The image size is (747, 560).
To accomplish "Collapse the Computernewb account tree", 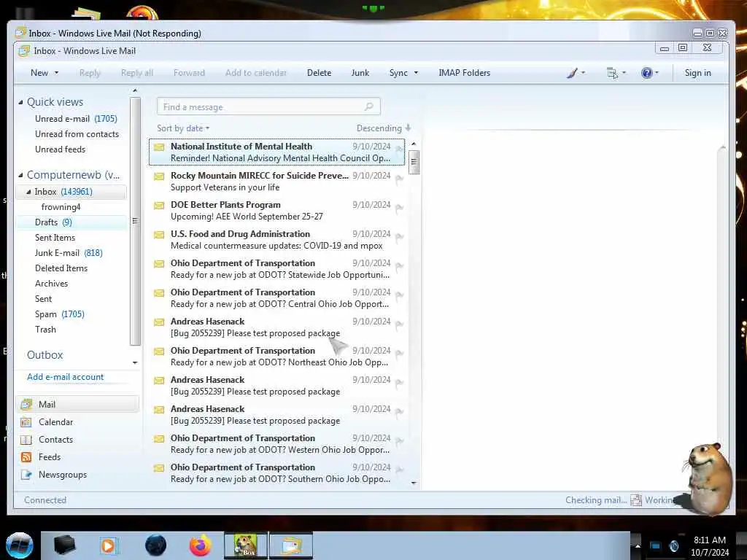I will 20,175.
